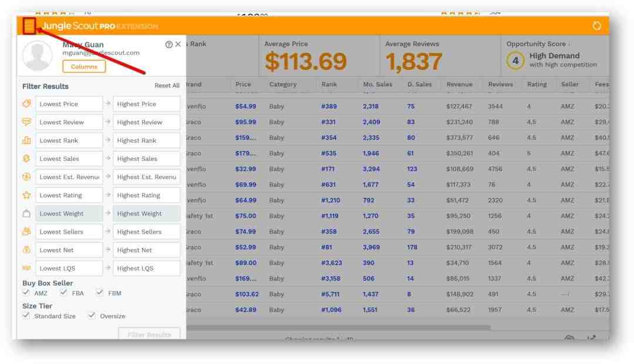The width and height of the screenshot is (634, 364).
Task: Click the Highest Net input field
Action: (x=146, y=250)
